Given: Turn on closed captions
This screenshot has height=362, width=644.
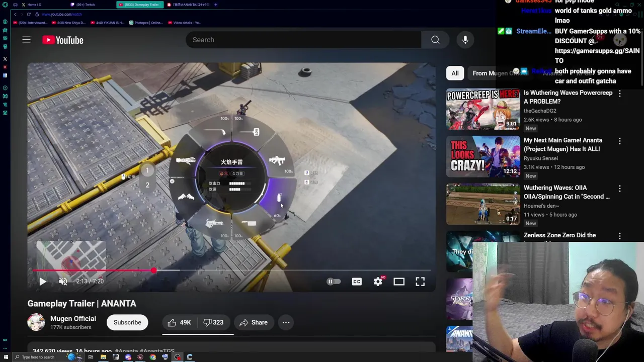Looking at the screenshot, I should pyautogui.click(x=357, y=282).
